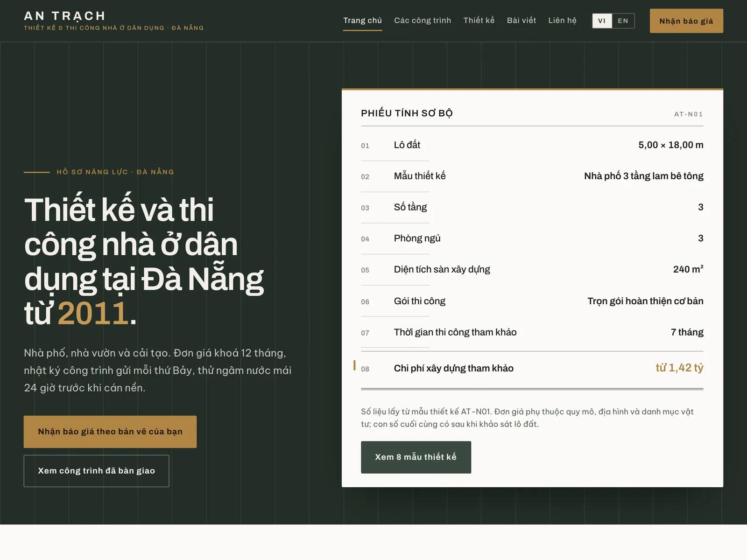Click Xem công trình đã bàn giao
Viewport: 747px width, 560px height.
(x=96, y=471)
